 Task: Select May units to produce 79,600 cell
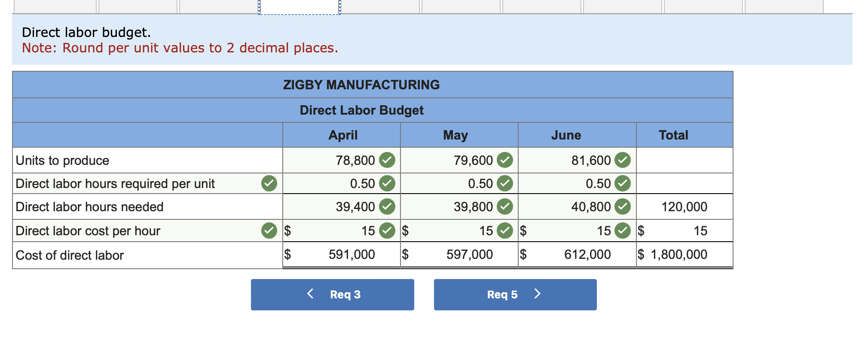click(x=459, y=160)
